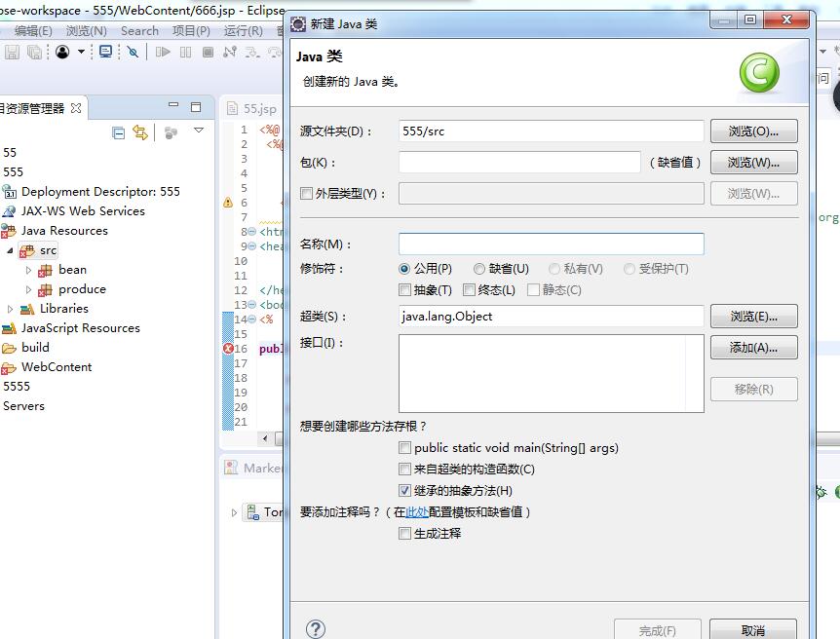Maximize the Project Explorer panel
This screenshot has height=639, width=840.
[x=196, y=107]
